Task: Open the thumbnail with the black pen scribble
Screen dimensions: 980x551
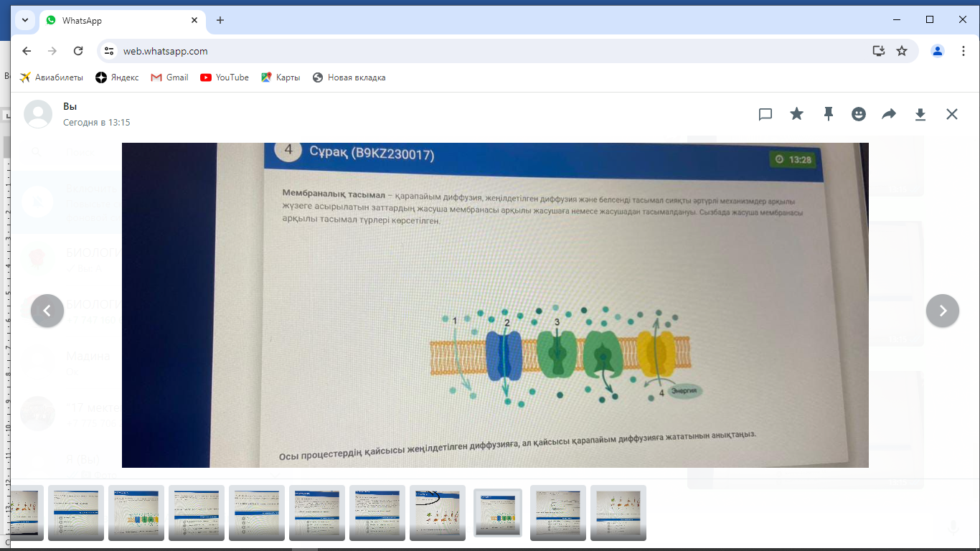Action: tap(438, 513)
